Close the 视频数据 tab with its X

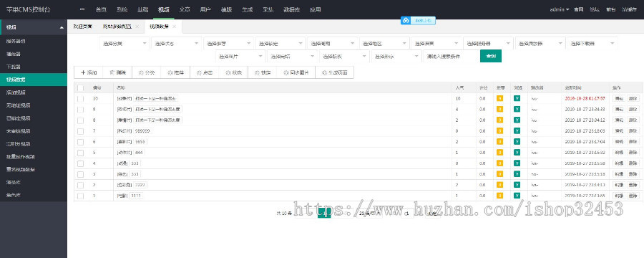click(x=174, y=27)
